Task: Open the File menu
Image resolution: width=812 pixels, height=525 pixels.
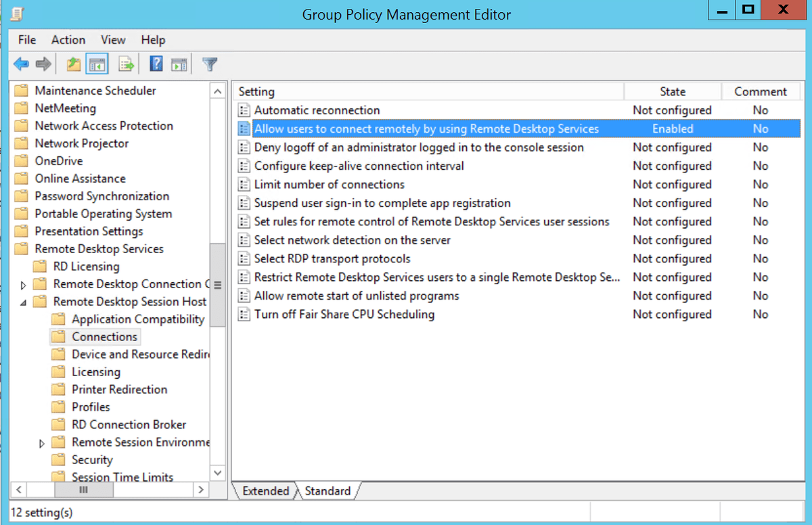Action: pos(27,40)
